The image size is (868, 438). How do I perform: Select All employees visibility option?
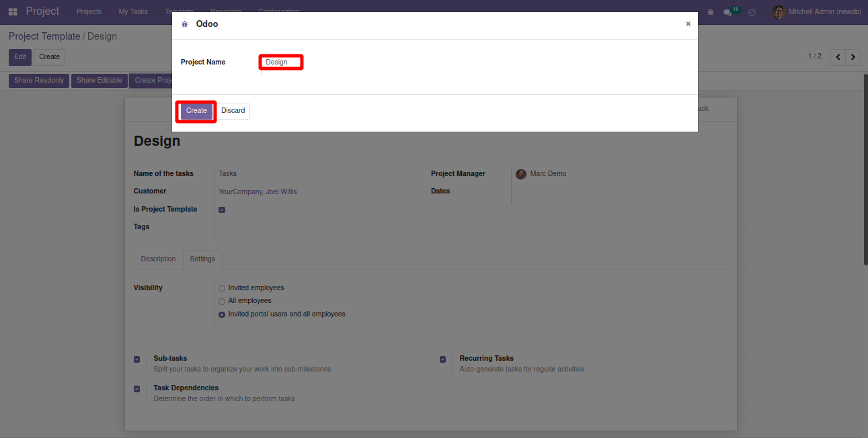(222, 302)
